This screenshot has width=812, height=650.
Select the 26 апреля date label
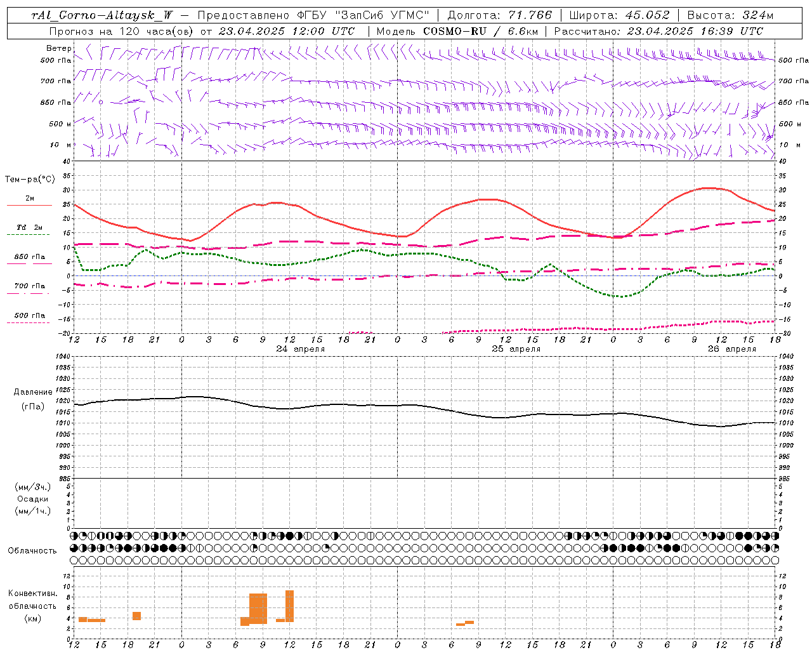click(x=732, y=349)
